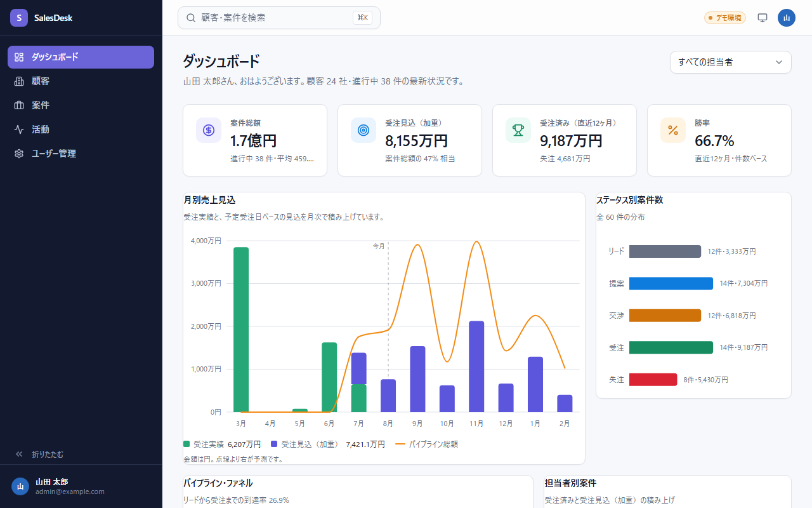The image size is (812, 508).
Task: Click the customers building icon
Action: coord(19,81)
